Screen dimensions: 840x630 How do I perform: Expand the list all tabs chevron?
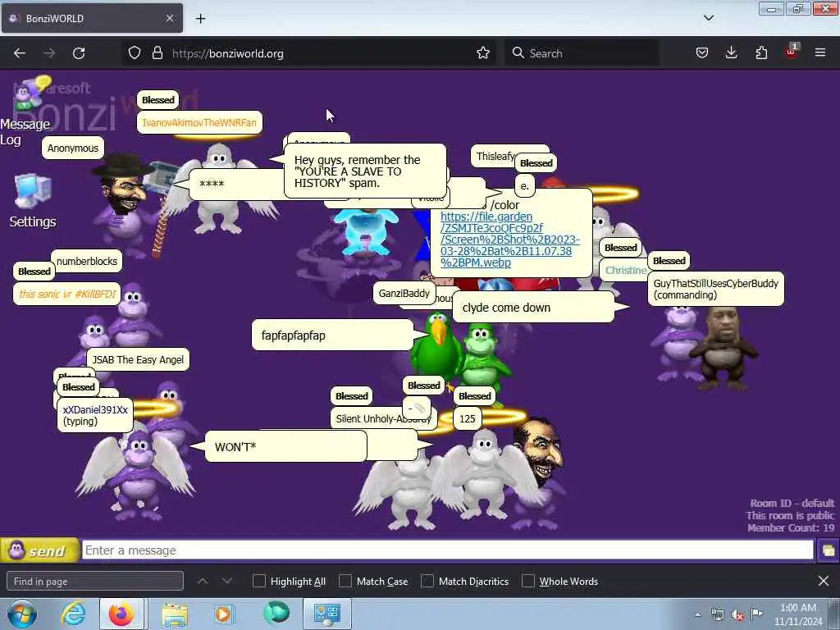point(708,18)
